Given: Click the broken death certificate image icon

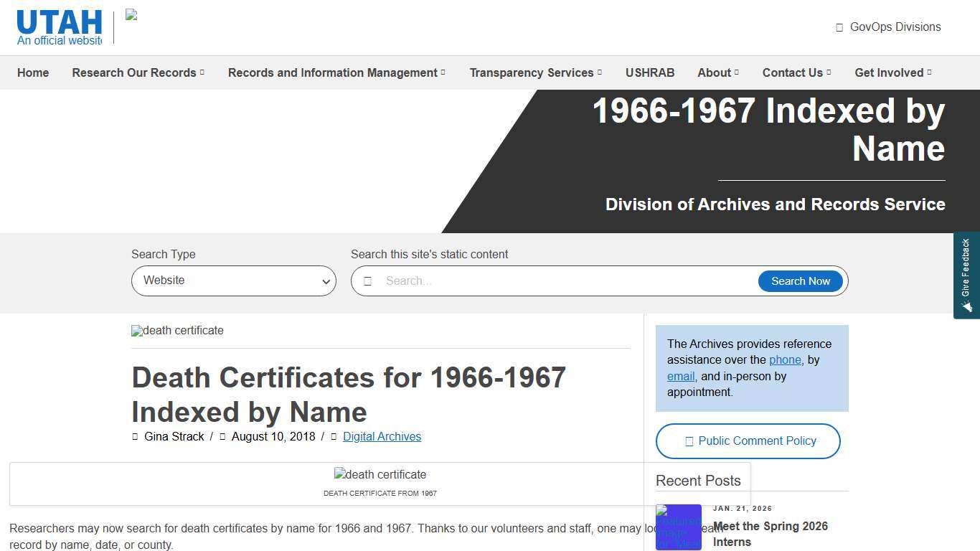Looking at the screenshot, I should pyautogui.click(x=136, y=331).
